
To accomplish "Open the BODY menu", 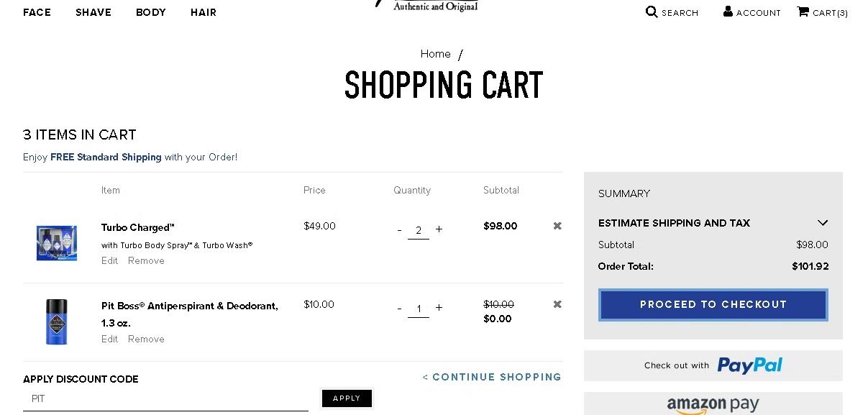I will (x=151, y=12).
